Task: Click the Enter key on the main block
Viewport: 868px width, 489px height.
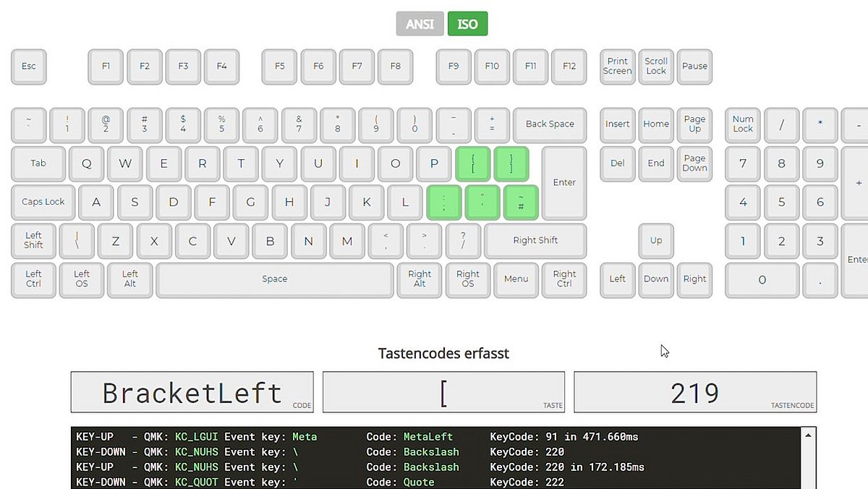Action: (564, 183)
